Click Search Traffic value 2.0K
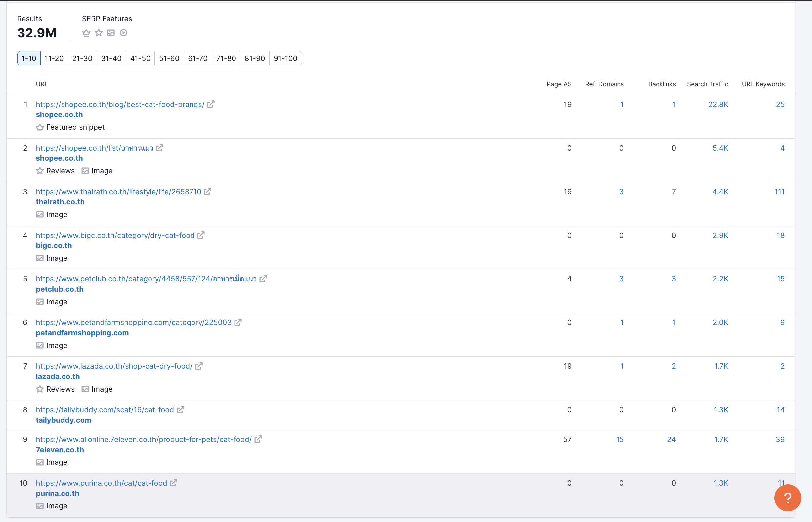Viewport: 812px width, 522px height. pos(720,322)
